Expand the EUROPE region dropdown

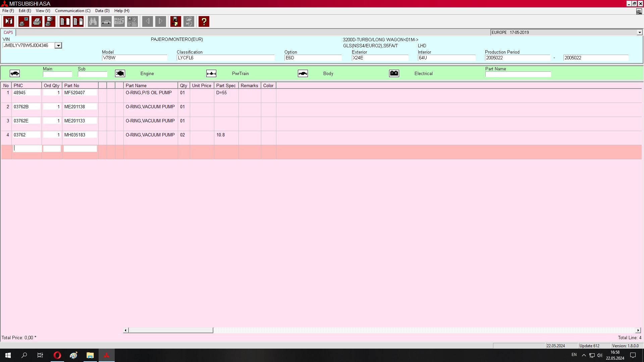click(640, 33)
